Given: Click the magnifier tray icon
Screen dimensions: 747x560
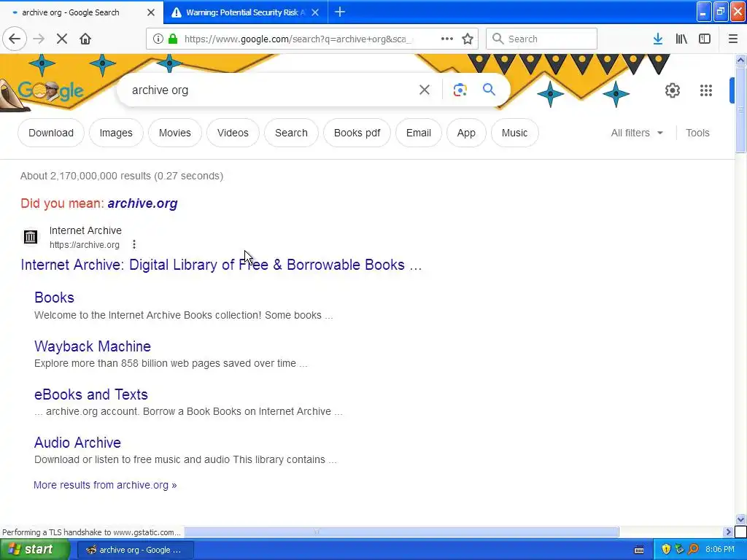Looking at the screenshot, I should point(693,549).
